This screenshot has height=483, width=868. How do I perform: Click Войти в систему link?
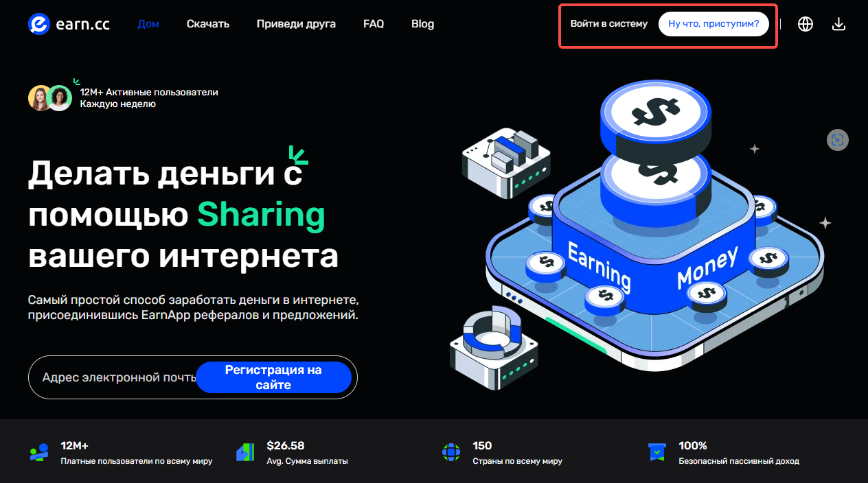click(609, 24)
